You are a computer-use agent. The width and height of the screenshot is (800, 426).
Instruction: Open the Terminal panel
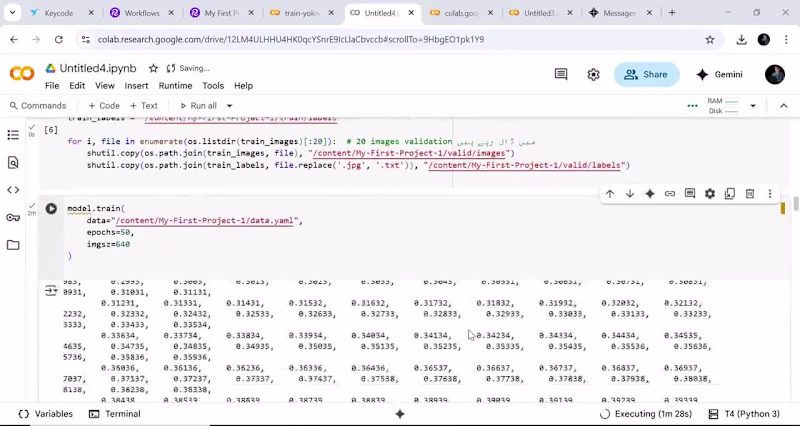pos(115,414)
